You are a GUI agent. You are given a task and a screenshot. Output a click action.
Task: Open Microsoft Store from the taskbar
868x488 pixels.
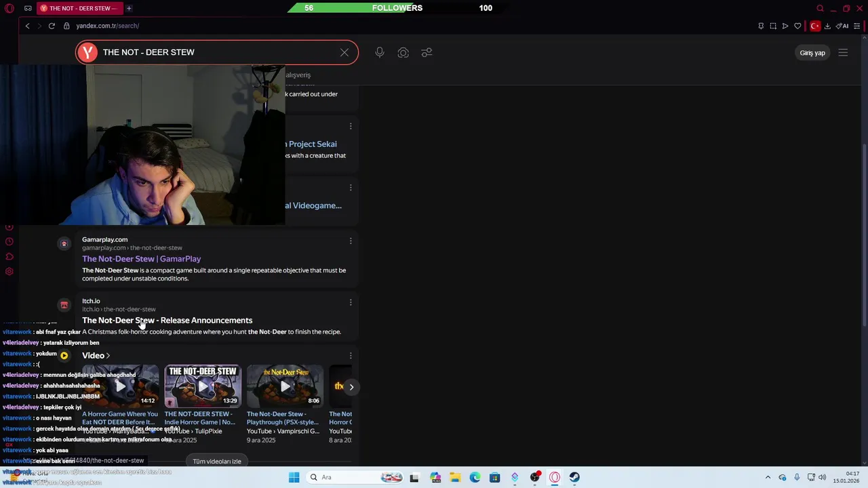[x=495, y=477]
